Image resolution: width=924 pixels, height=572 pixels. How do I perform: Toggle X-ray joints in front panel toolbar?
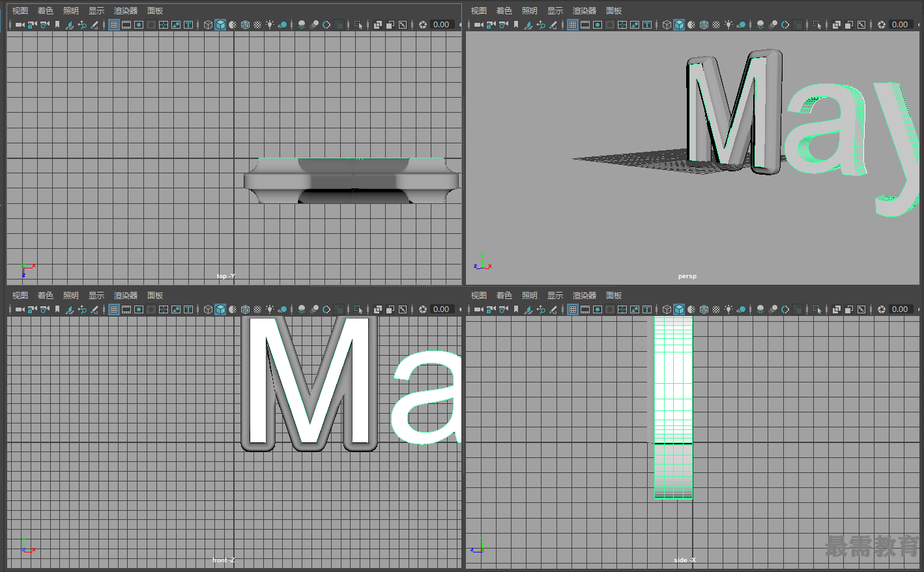403,309
